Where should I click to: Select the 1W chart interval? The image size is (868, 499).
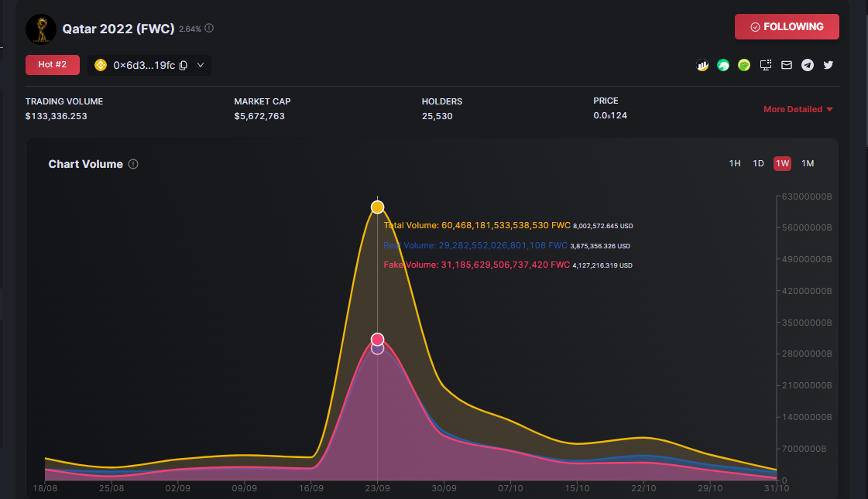782,163
